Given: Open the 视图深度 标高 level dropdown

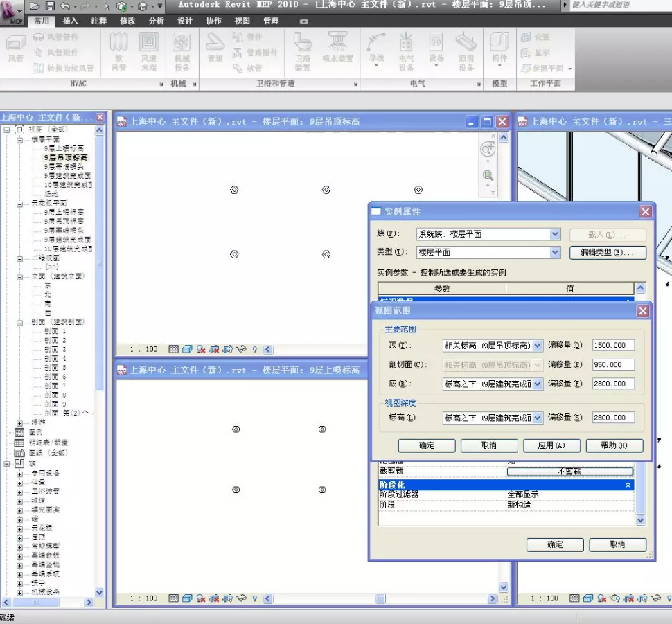Looking at the screenshot, I should pyautogui.click(x=538, y=418).
